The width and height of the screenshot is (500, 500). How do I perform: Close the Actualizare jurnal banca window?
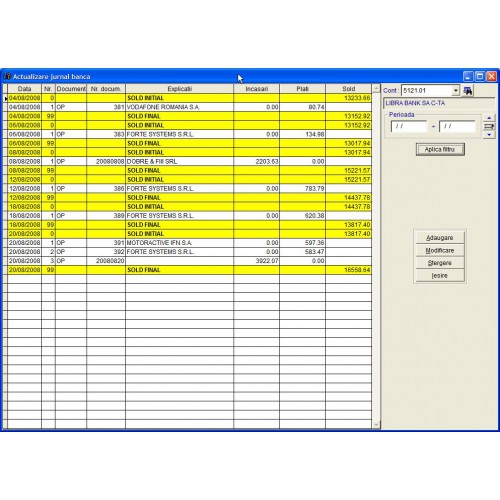click(x=492, y=77)
